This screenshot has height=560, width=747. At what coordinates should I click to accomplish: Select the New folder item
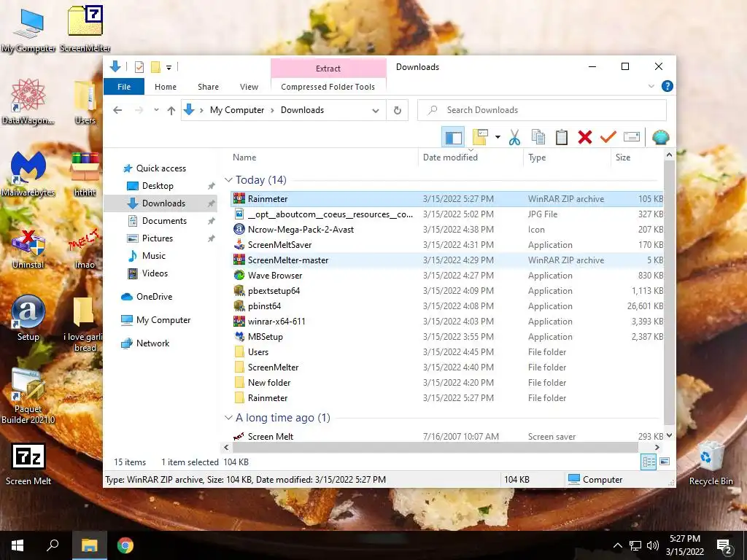click(x=447, y=382)
